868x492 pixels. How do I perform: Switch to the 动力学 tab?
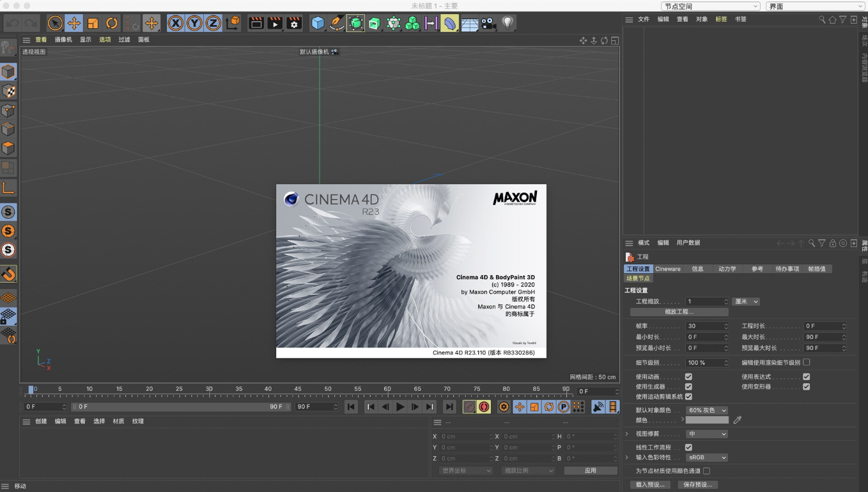pyautogui.click(x=727, y=269)
